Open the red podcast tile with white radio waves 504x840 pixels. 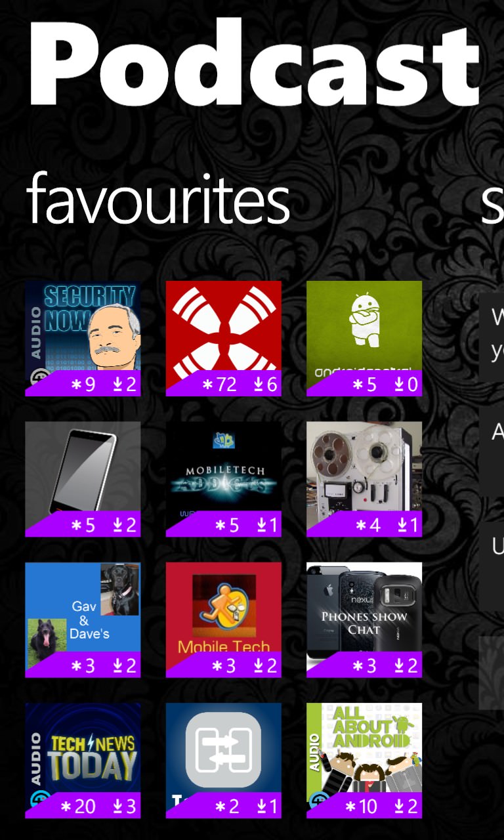223,339
